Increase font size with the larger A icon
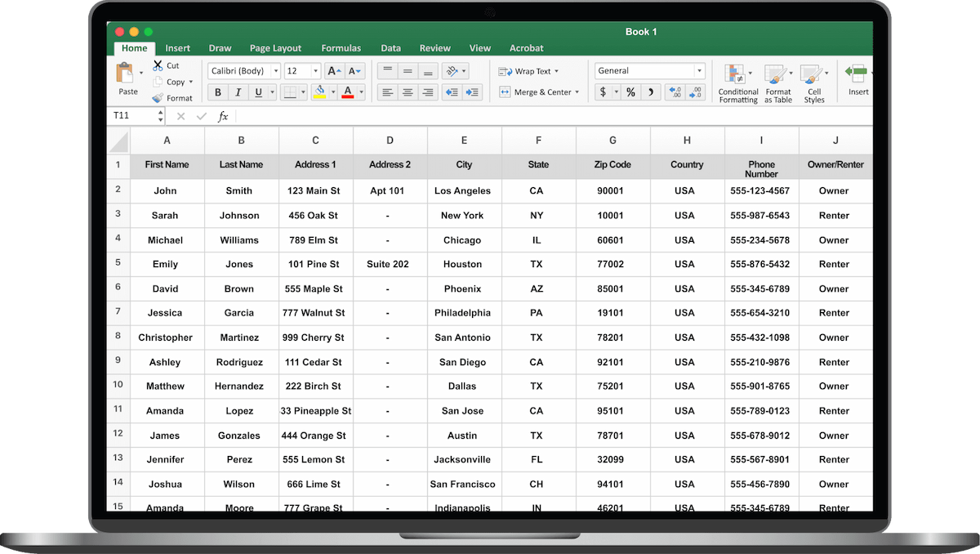Viewport: 980px width, 554px height. coord(333,71)
